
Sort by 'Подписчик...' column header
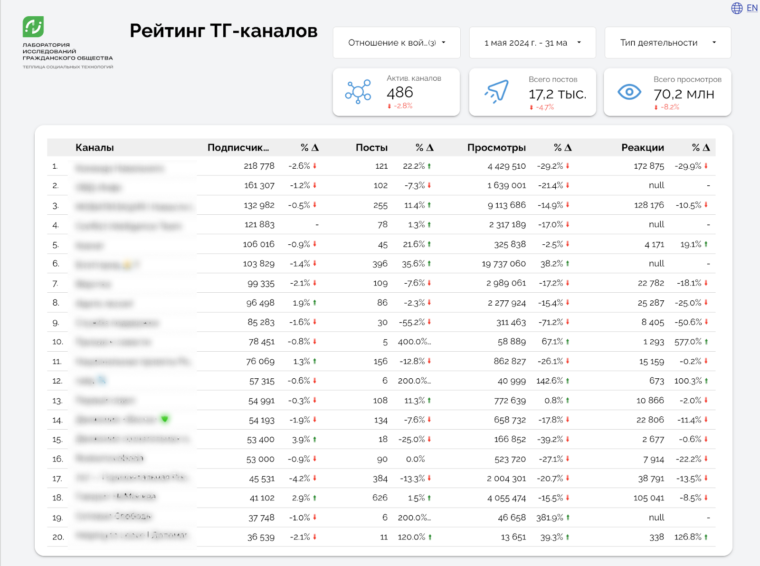(x=238, y=147)
